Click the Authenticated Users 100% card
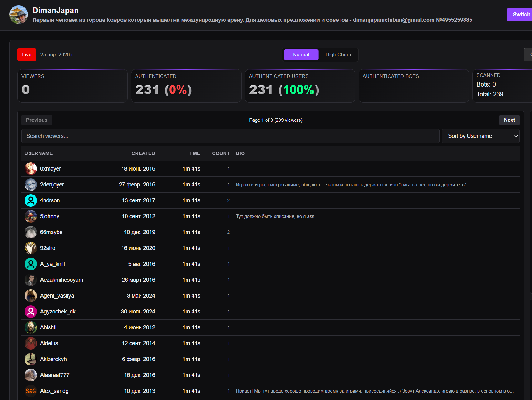 pyautogui.click(x=300, y=86)
